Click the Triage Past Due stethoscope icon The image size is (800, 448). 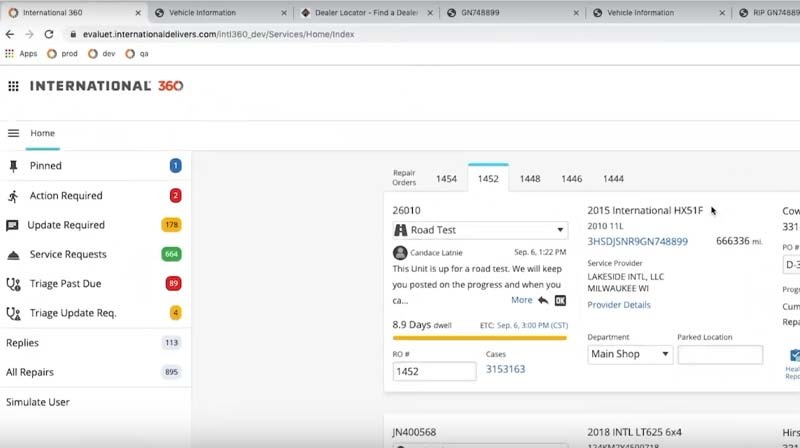[13, 284]
